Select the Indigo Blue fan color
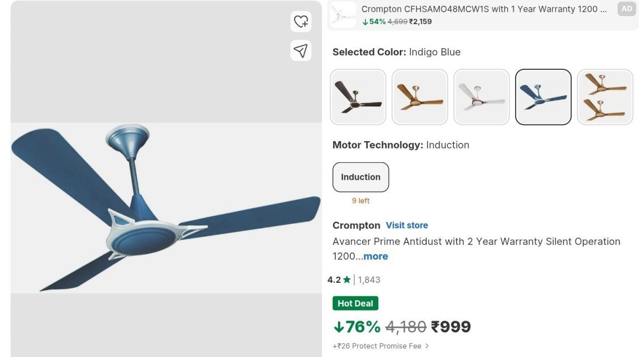 (x=543, y=97)
